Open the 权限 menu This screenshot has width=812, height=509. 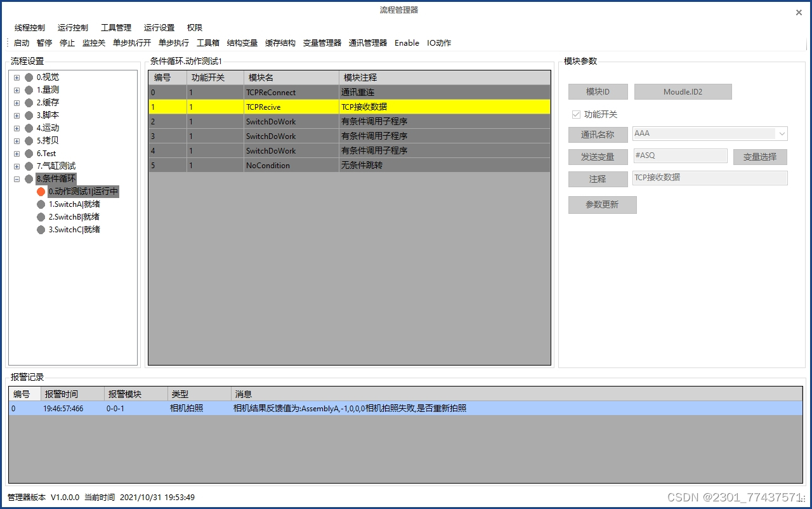pos(195,28)
